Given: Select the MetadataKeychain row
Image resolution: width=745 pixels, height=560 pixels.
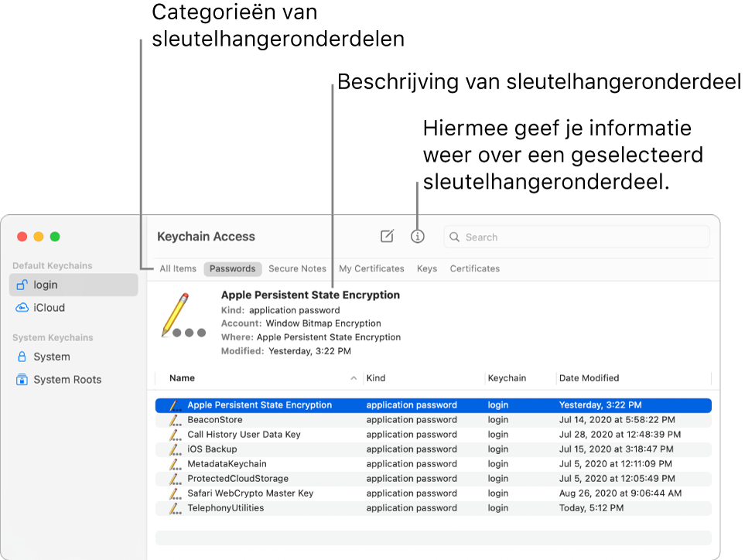Looking at the screenshot, I should coord(433,464).
